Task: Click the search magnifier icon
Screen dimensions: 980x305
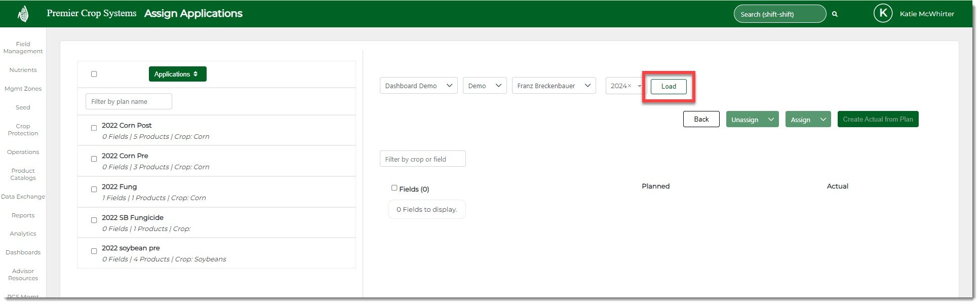Action: (x=835, y=14)
